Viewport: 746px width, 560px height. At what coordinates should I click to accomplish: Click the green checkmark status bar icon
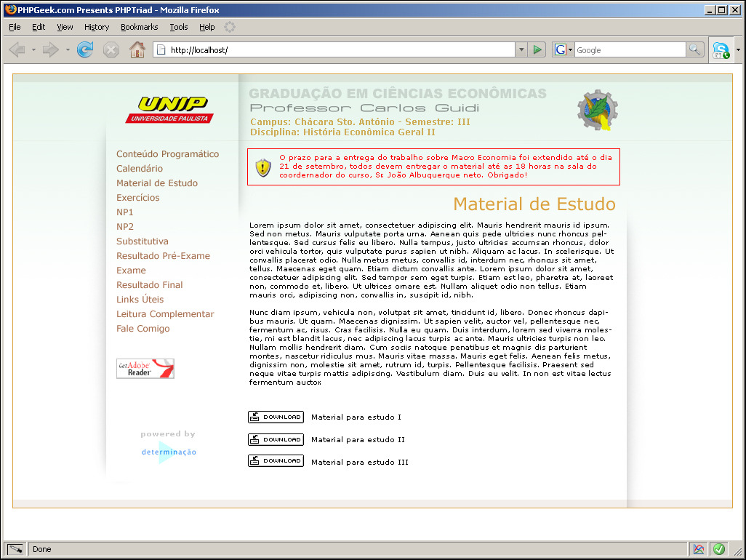(x=719, y=549)
